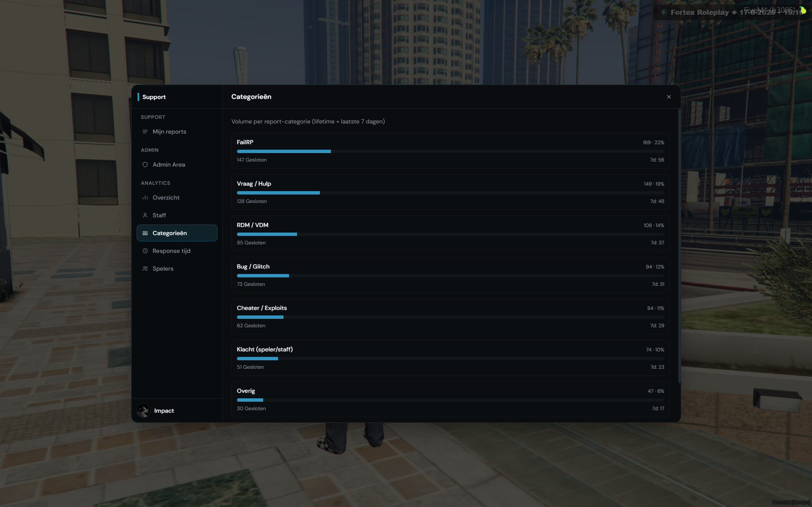Click the person icon next to Staff
812x507 pixels.
pos(145,215)
